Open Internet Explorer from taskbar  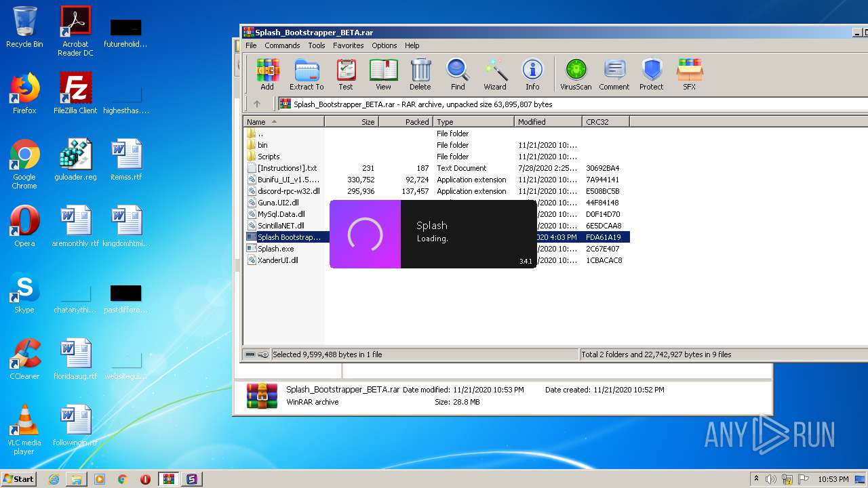click(54, 479)
